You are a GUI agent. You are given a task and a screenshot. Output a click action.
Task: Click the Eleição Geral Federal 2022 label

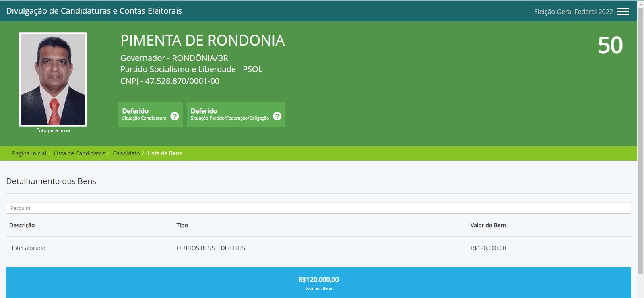click(573, 12)
